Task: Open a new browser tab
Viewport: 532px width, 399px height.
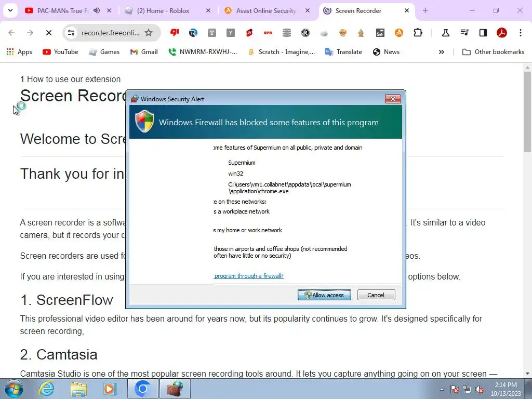Action: [x=425, y=11]
